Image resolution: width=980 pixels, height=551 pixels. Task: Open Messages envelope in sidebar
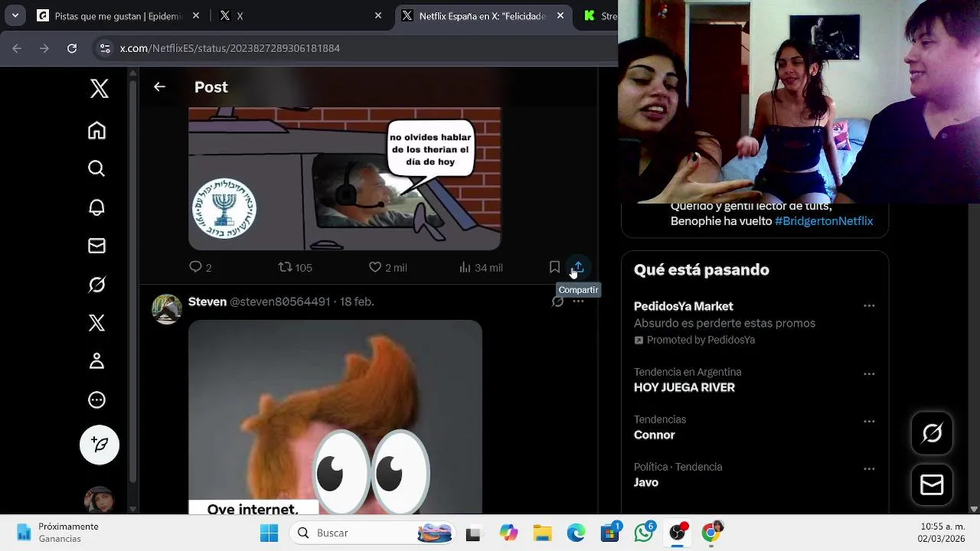point(96,246)
